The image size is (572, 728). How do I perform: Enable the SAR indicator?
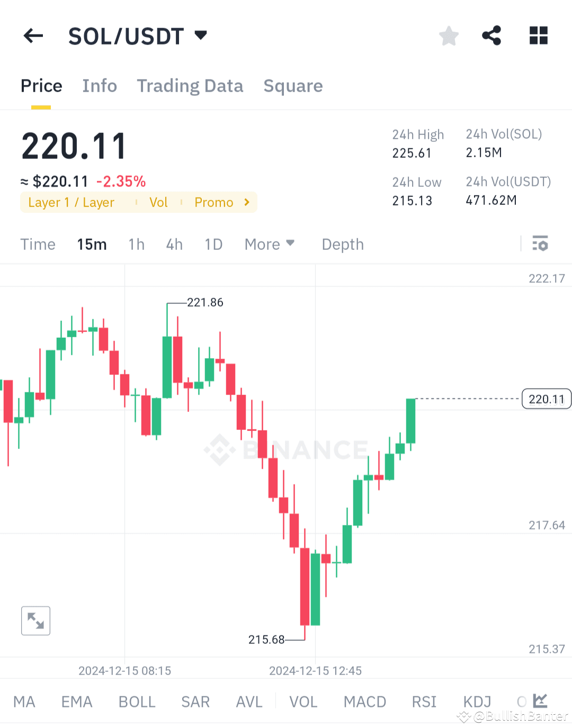click(x=195, y=701)
